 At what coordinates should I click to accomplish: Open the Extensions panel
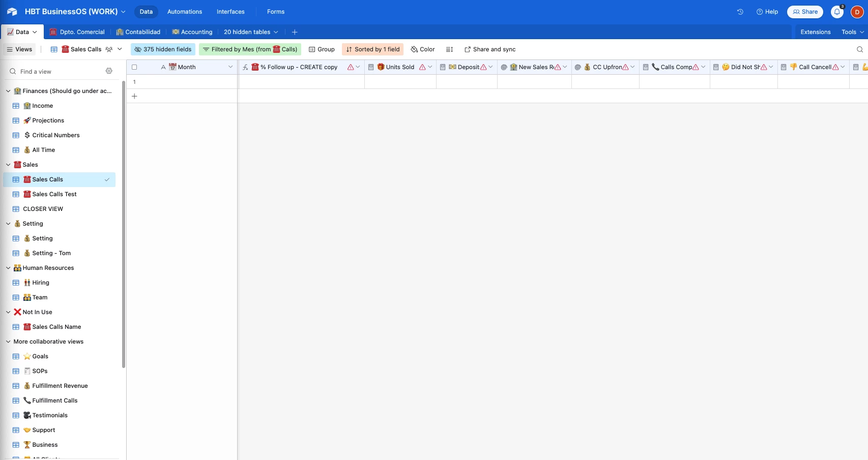coord(815,32)
